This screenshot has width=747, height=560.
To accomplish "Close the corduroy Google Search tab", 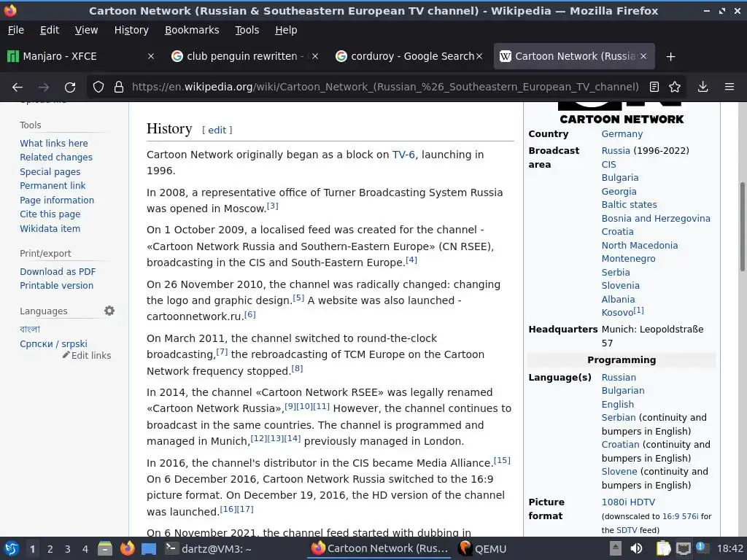I will pyautogui.click(x=479, y=56).
